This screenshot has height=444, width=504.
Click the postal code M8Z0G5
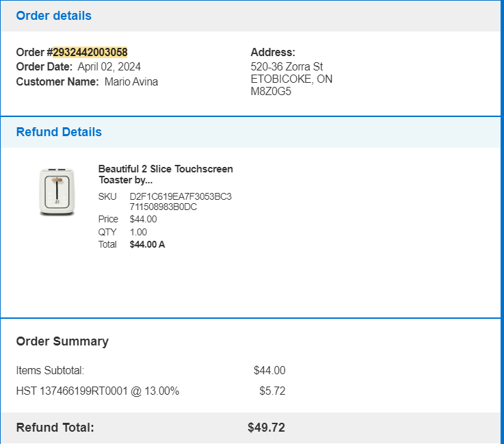click(x=271, y=91)
